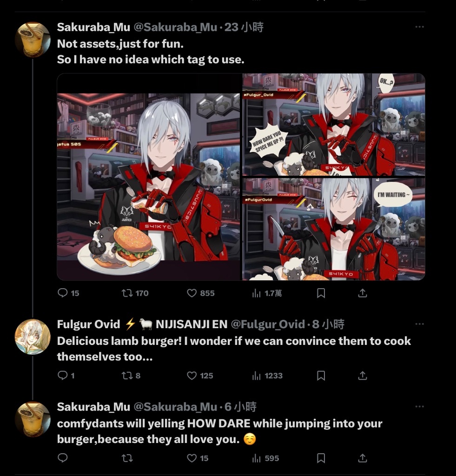Open more options for Sakuraba_Mu's top post
This screenshot has height=476, width=456.
[419, 26]
